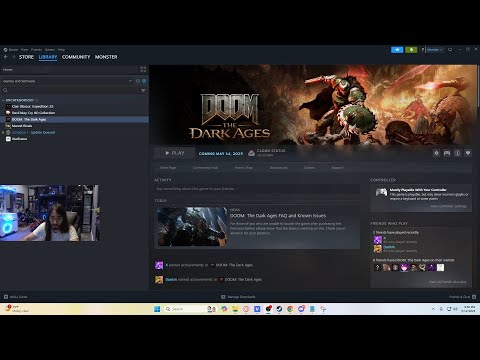This screenshot has height=360, width=480.
Task: Click Dunkin in the achievements activity
Action: pos(171,279)
